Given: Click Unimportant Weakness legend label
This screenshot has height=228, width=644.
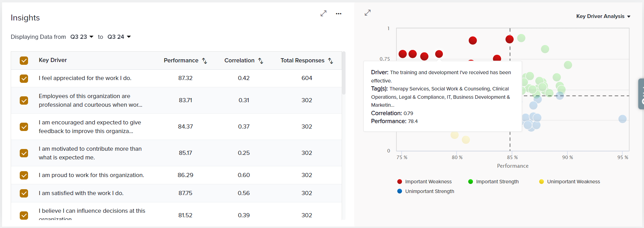Looking at the screenshot, I should click(x=573, y=182).
